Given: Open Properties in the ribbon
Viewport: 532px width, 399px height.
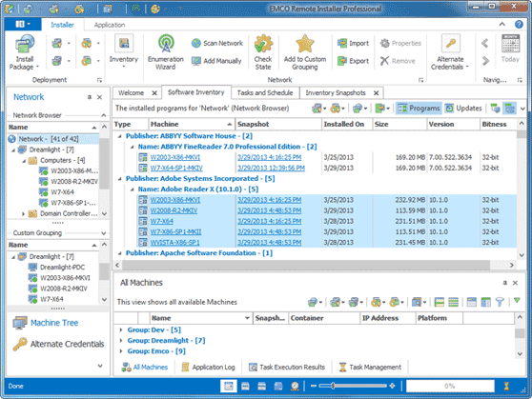Looking at the screenshot, I should pyautogui.click(x=400, y=43).
